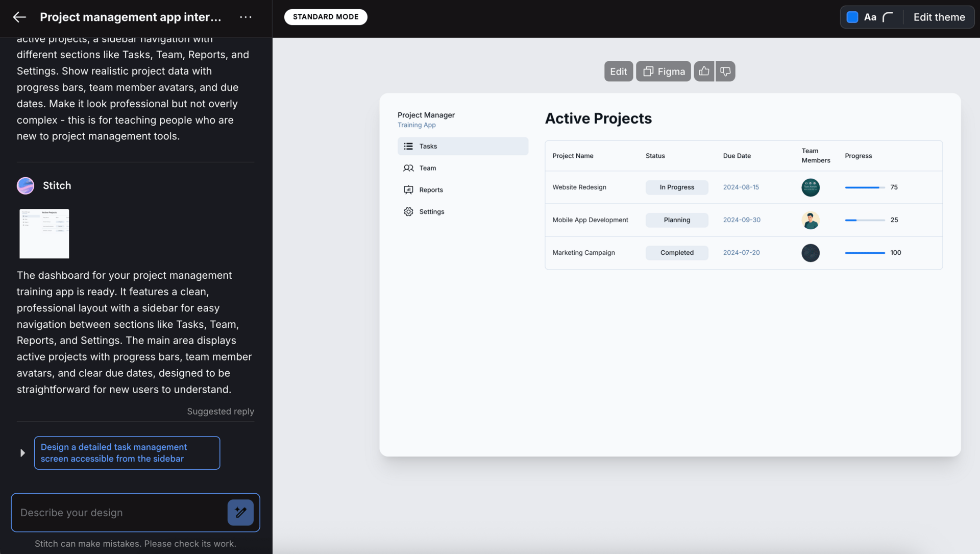Open the generated dashboard thumbnail in chat
This screenshot has width=980, height=554.
44,233
